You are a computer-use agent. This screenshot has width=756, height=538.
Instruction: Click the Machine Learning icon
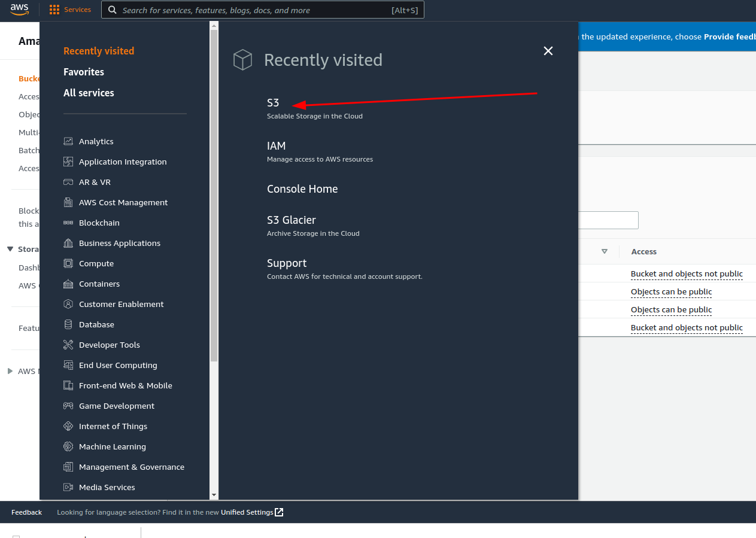click(x=68, y=446)
